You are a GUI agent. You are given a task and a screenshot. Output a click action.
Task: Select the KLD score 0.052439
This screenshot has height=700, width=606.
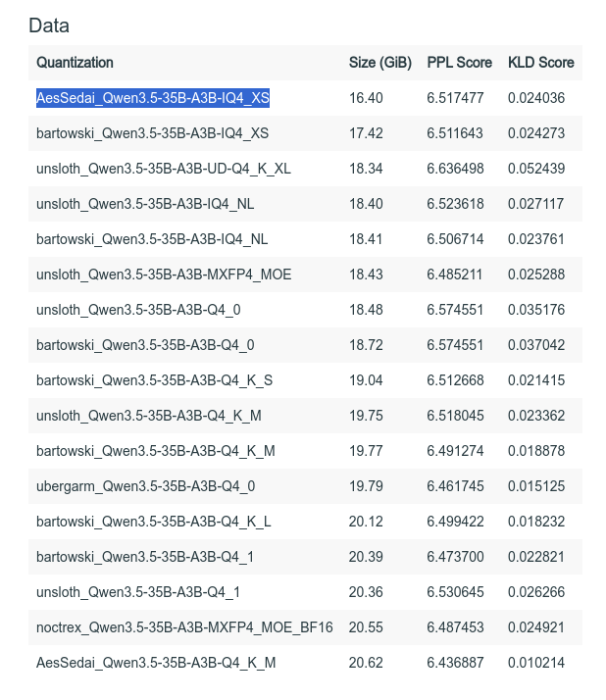pos(535,169)
